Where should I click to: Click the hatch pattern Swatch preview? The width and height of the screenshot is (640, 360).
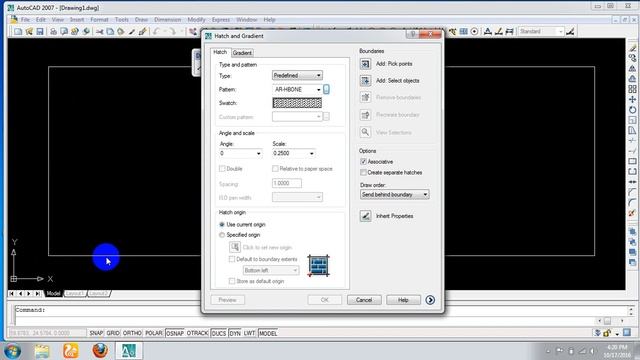click(297, 103)
